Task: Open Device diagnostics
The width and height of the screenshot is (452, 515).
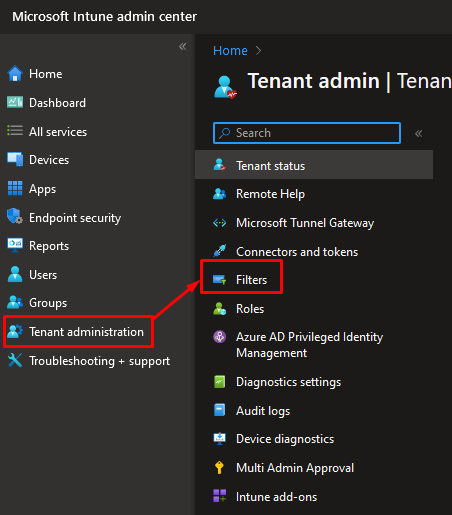Action: click(x=285, y=439)
